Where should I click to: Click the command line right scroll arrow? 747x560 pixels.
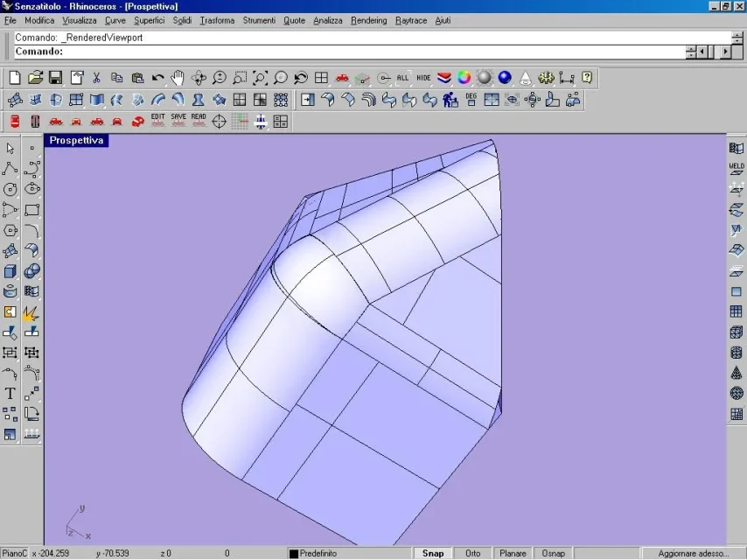tap(725, 52)
